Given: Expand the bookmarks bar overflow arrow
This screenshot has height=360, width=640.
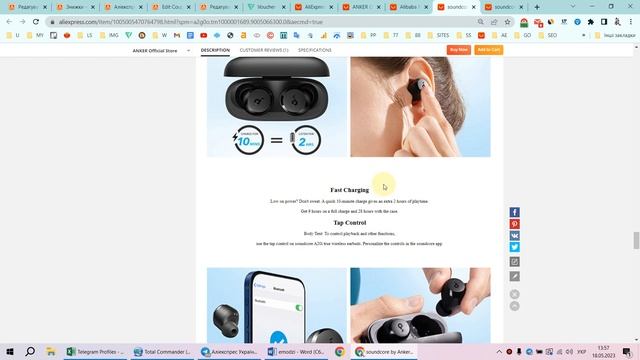Looking at the screenshot, I should tap(583, 36).
